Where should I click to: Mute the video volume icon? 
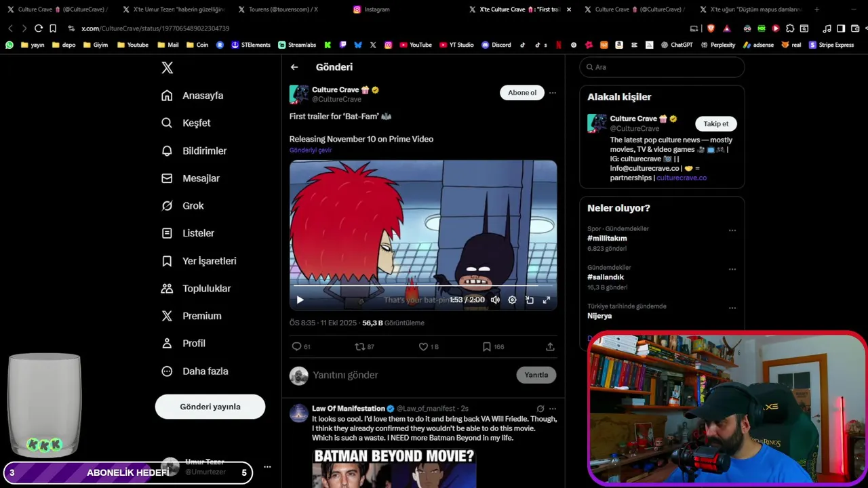click(x=495, y=300)
